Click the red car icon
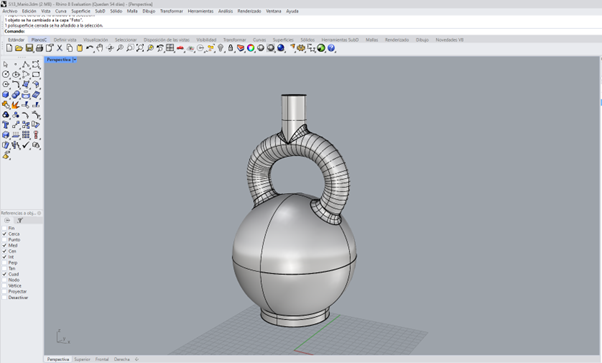 point(180,48)
